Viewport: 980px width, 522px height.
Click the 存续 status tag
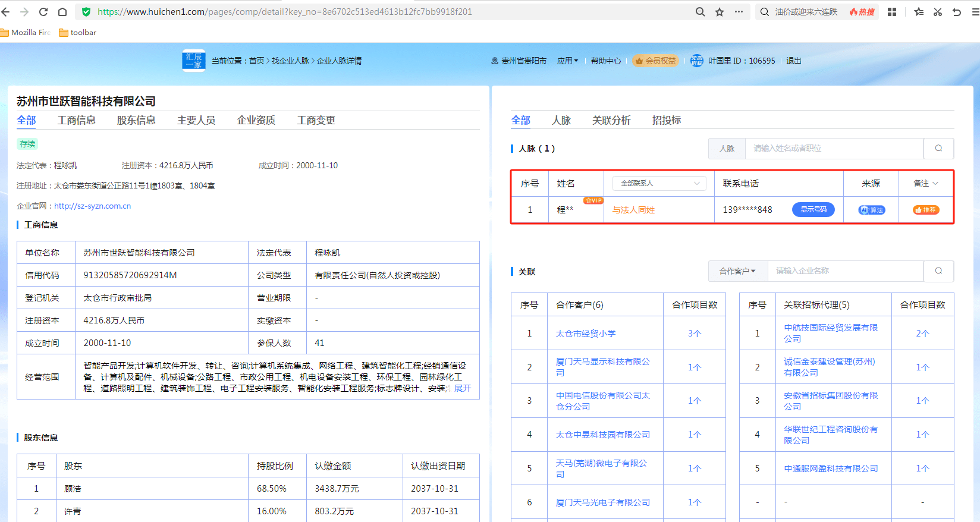click(27, 144)
